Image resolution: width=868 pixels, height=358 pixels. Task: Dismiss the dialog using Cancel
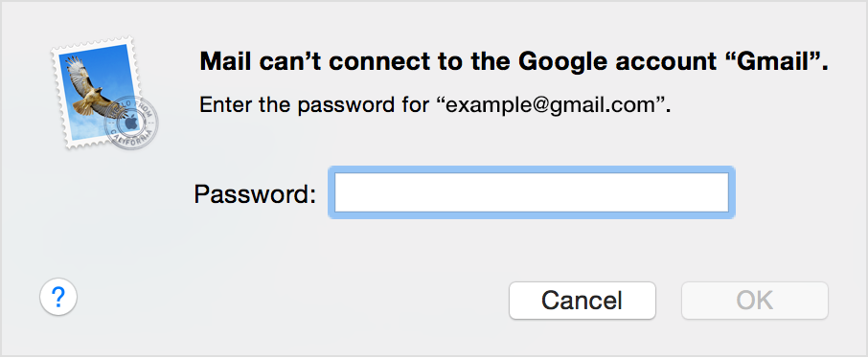(582, 301)
